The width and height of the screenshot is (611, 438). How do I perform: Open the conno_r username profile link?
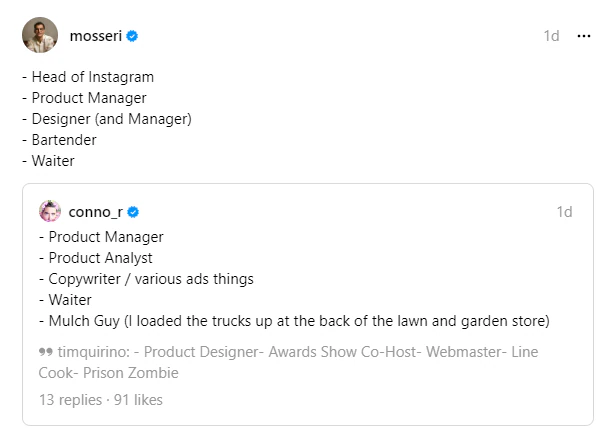click(x=96, y=211)
